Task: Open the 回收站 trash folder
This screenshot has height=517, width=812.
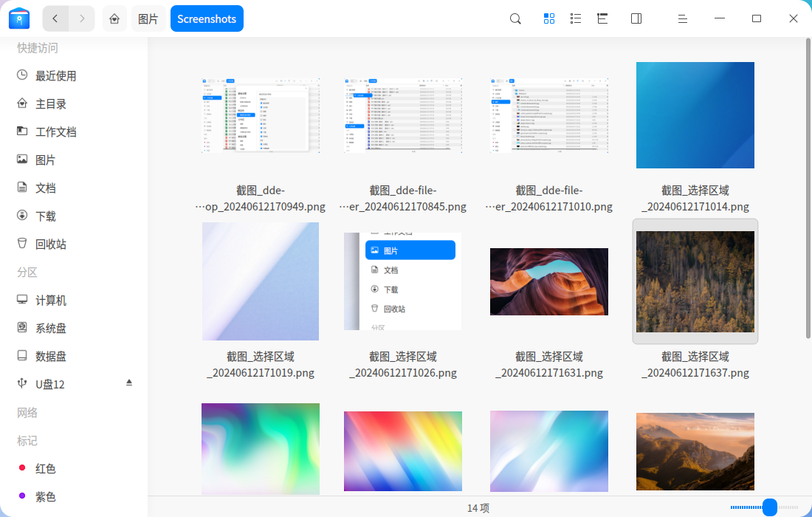Action: coord(44,244)
